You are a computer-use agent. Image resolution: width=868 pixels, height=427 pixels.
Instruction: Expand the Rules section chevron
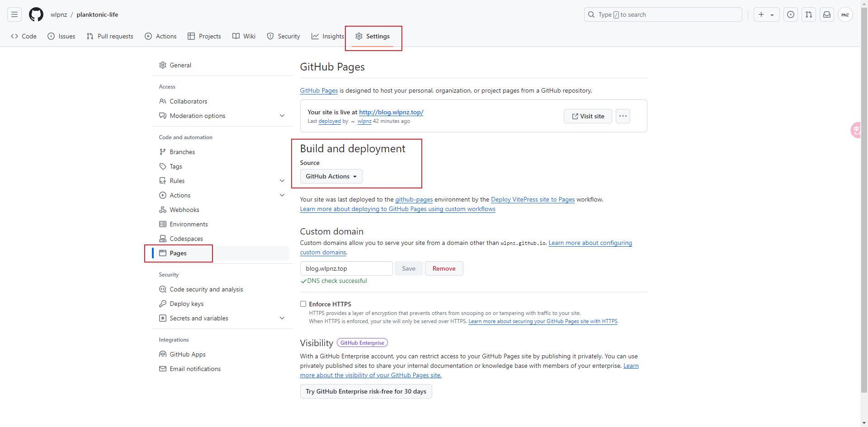282,181
